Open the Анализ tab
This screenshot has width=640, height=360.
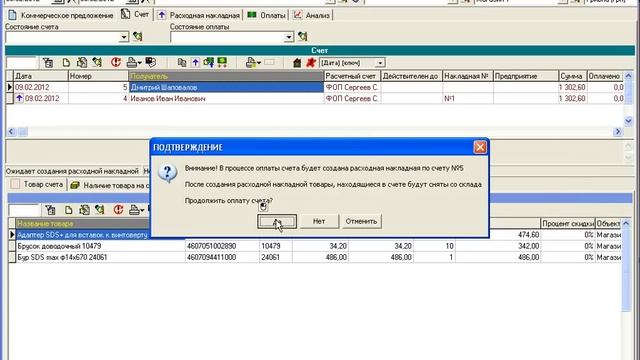(312, 15)
